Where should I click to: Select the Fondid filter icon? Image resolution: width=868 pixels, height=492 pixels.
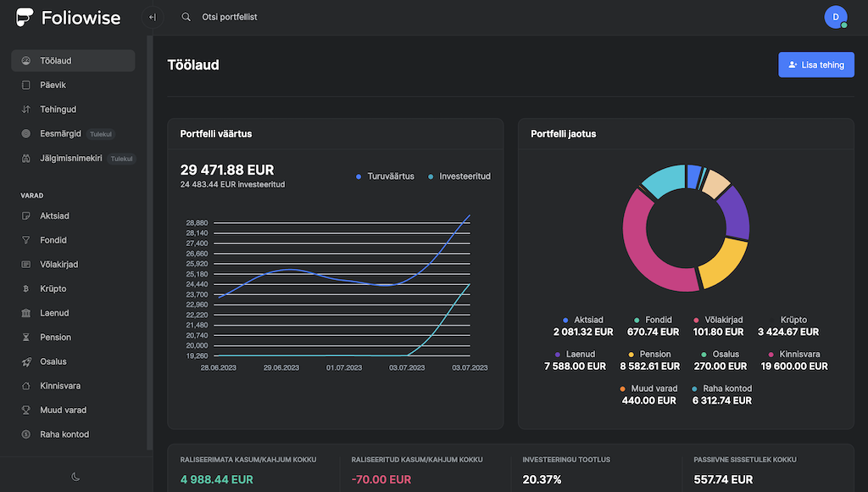coord(26,240)
